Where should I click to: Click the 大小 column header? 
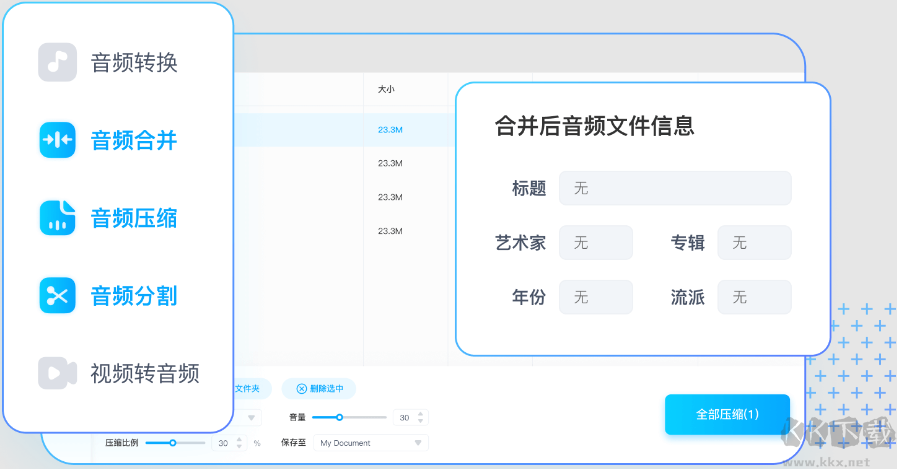pyautogui.click(x=386, y=89)
